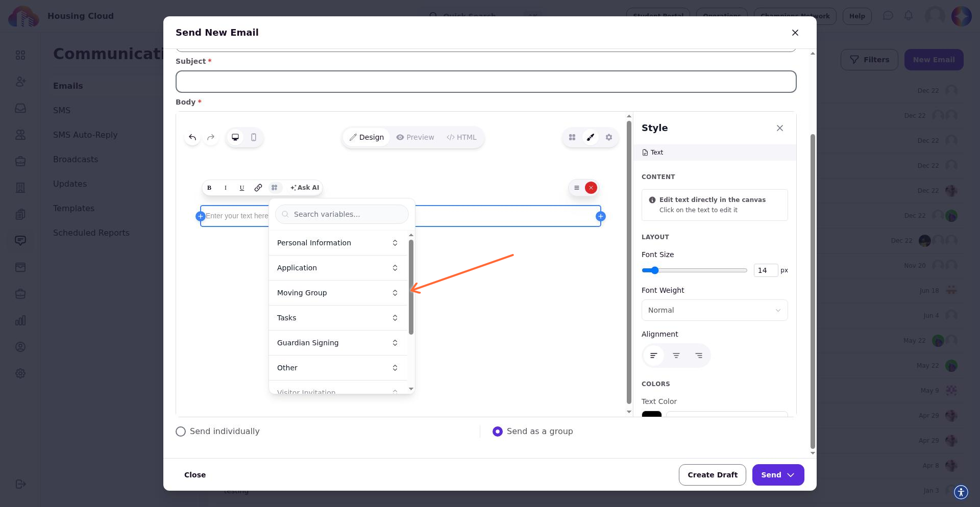Switch to mobile view icon
980x507 pixels.
254,137
